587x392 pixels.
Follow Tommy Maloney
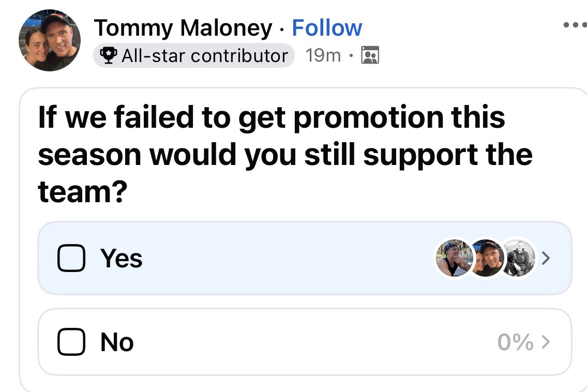point(327,28)
